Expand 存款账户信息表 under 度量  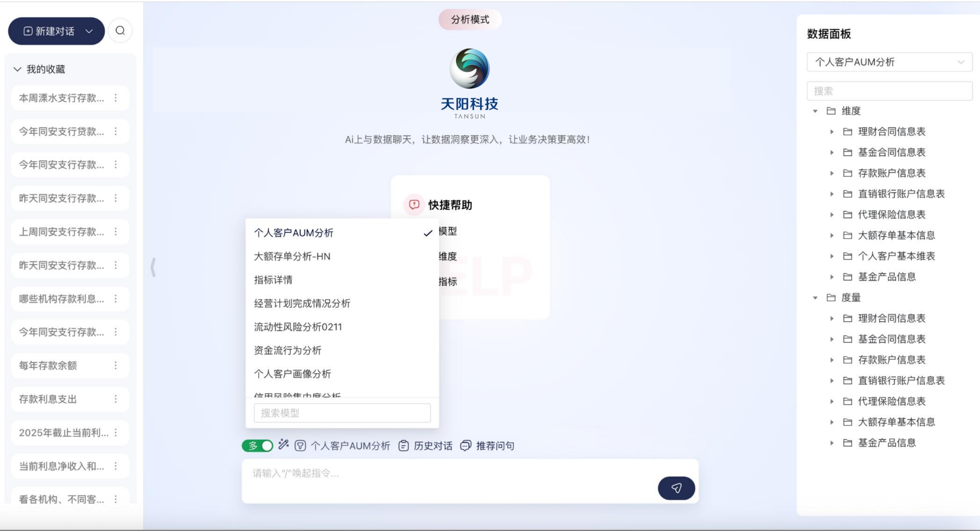click(x=832, y=360)
